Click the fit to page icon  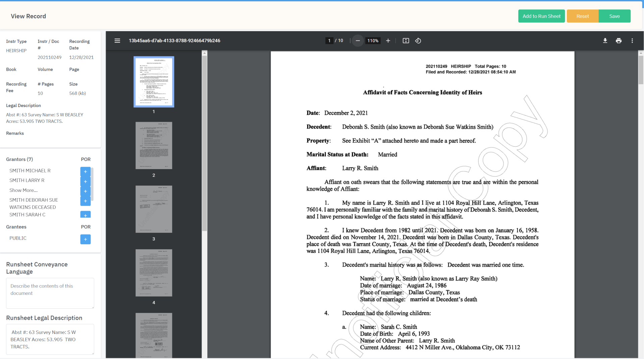click(x=406, y=41)
